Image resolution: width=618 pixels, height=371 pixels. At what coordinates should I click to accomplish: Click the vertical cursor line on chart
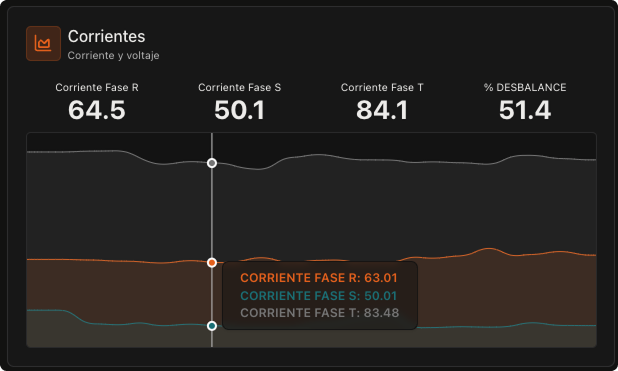[212, 213]
